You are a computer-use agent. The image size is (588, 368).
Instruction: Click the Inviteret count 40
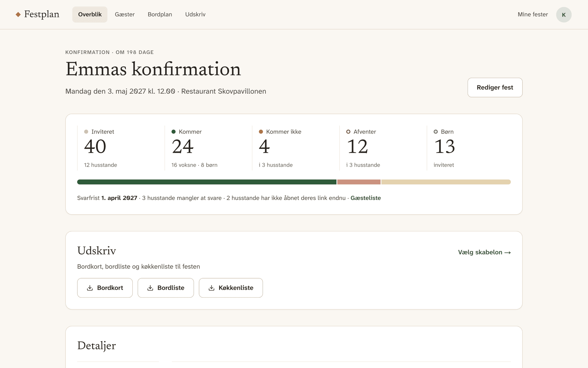[95, 147]
